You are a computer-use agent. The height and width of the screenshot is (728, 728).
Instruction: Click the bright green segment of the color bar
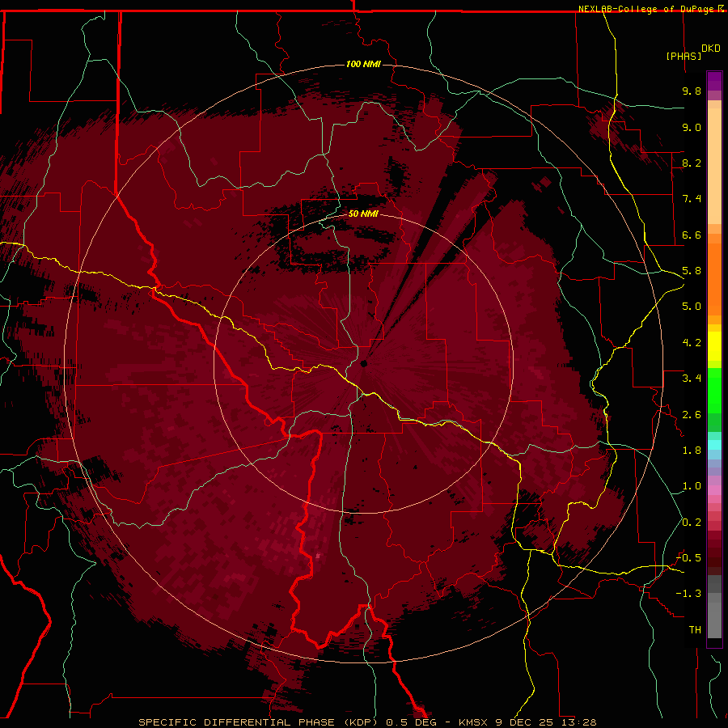tap(714, 391)
